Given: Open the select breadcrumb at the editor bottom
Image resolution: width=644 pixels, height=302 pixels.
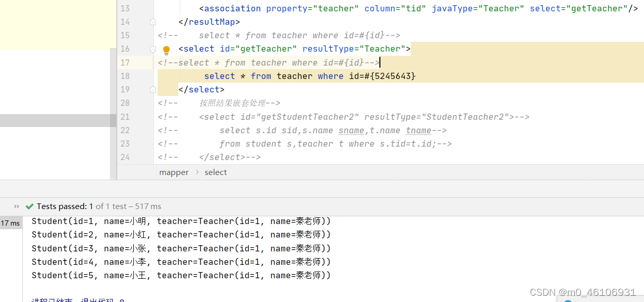Looking at the screenshot, I should tap(216, 172).
